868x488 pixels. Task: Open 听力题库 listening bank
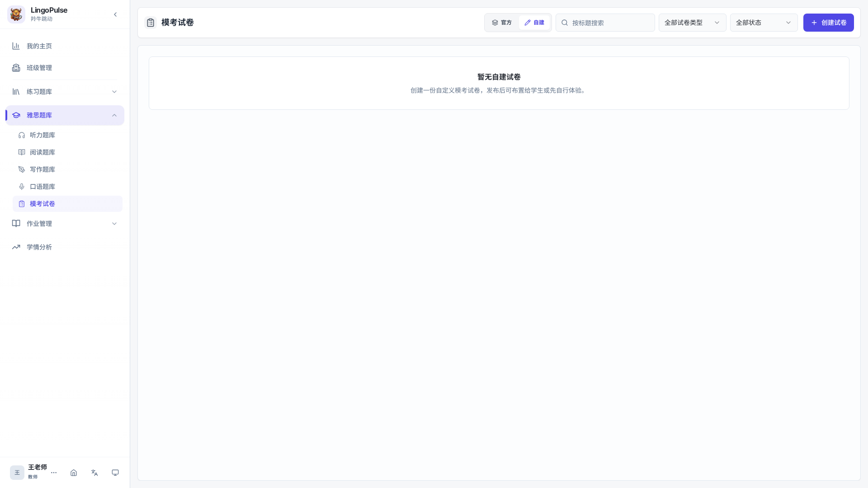[x=67, y=135]
